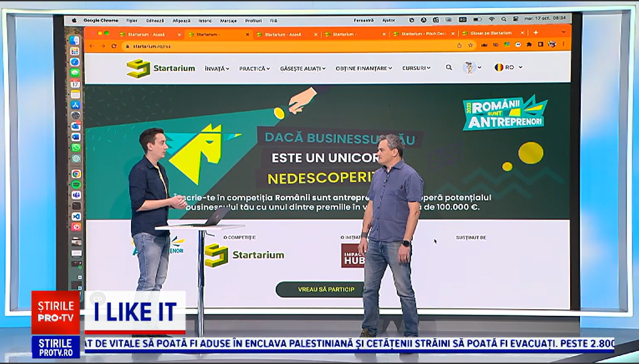Open Chrome tab search chevron
Viewport: 639px width, 364px height.
coord(563,32)
